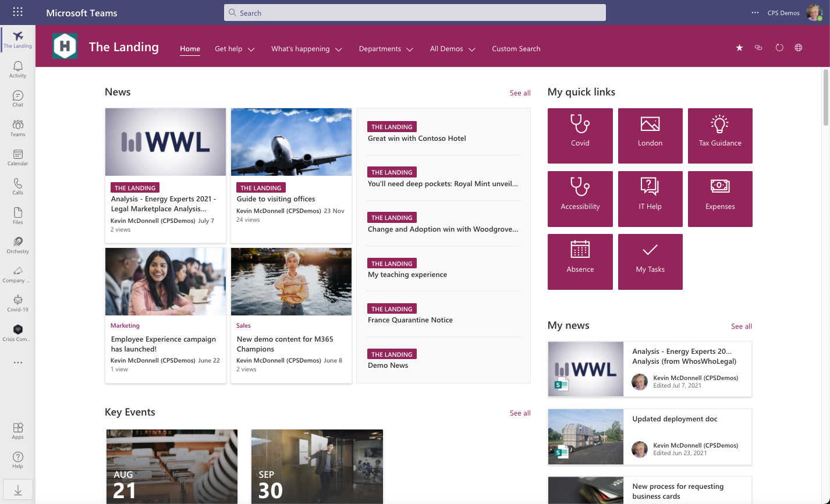The image size is (830, 504).
Task: Open Files in the sidebar
Action: coord(17,216)
